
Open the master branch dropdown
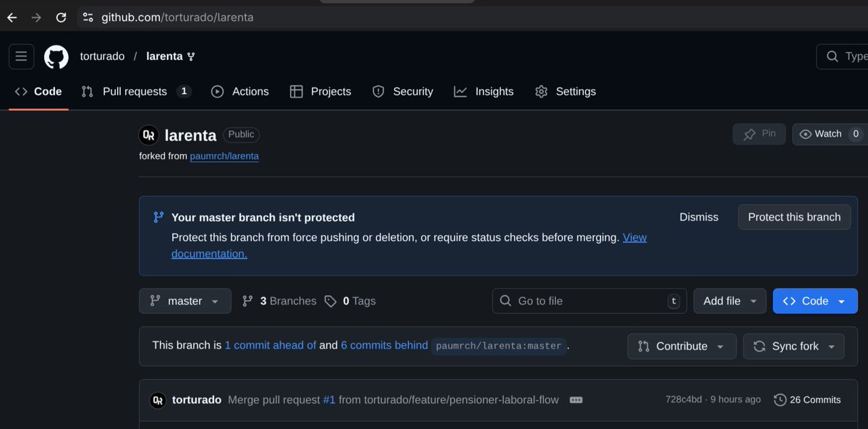point(185,301)
